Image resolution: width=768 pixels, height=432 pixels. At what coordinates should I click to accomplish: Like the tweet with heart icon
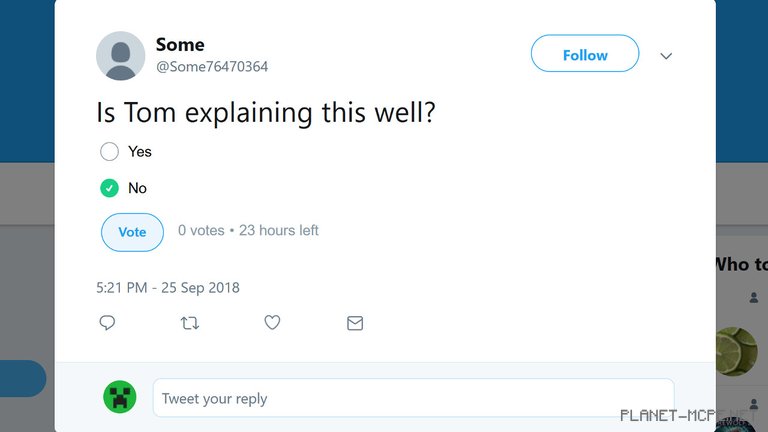(272, 323)
